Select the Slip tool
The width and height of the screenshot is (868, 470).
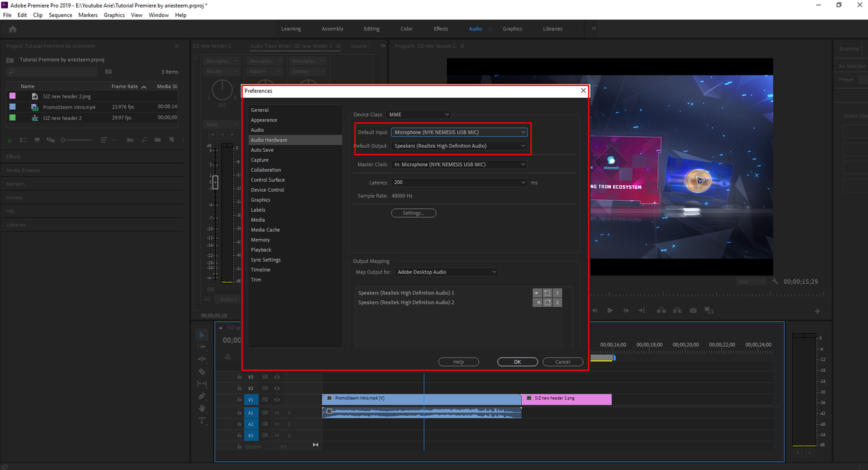[x=202, y=384]
